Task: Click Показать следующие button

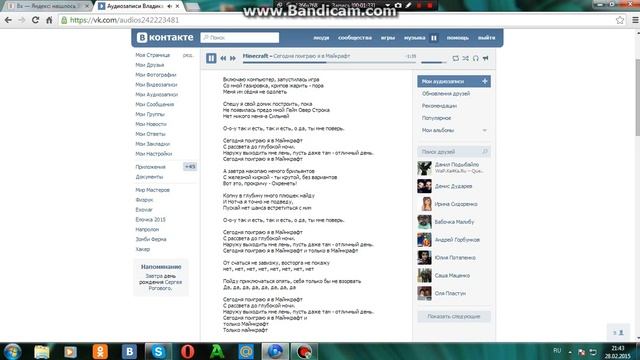Action: (x=454, y=316)
